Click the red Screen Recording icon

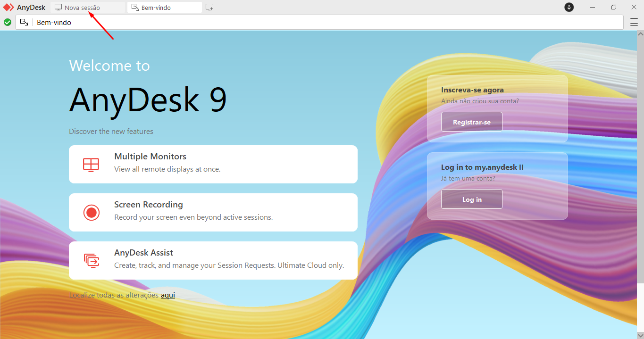[x=92, y=213]
